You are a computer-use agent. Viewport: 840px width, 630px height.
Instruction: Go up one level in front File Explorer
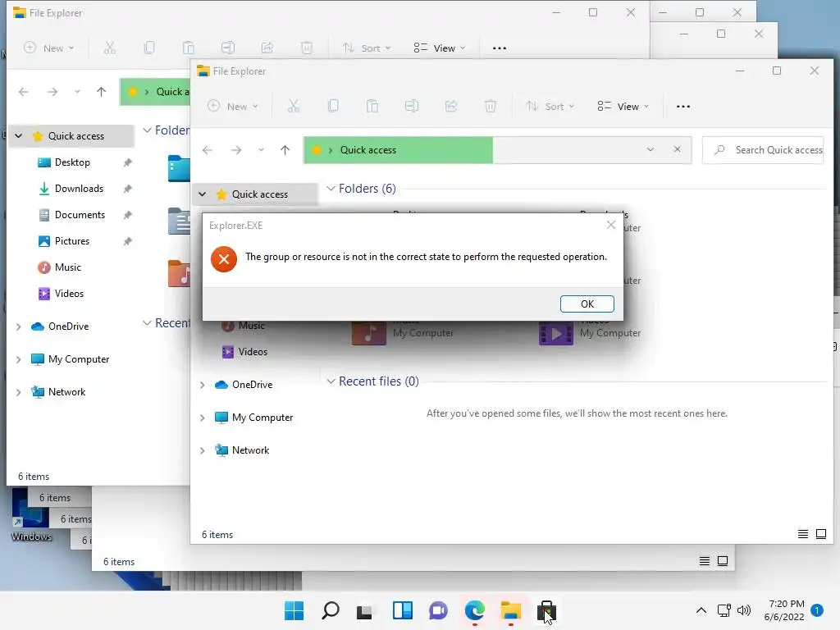[285, 150]
